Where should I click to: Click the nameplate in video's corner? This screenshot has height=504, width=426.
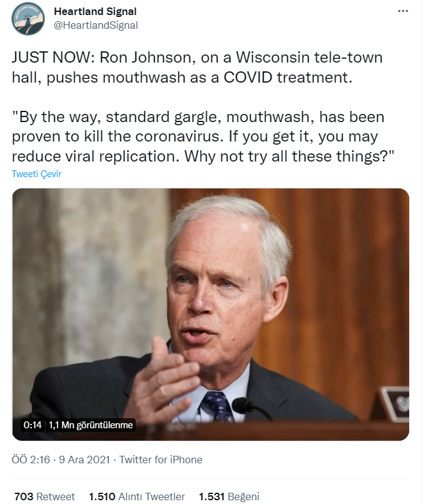pos(394,403)
